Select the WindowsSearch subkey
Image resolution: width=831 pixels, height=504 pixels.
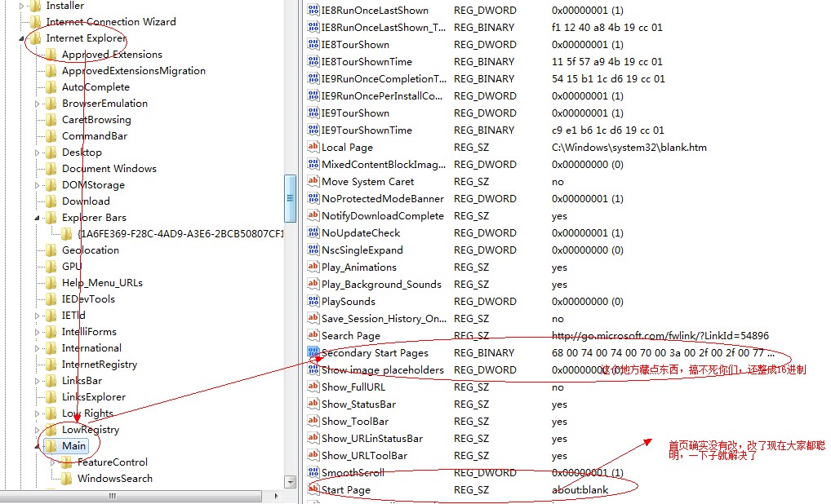(x=114, y=479)
